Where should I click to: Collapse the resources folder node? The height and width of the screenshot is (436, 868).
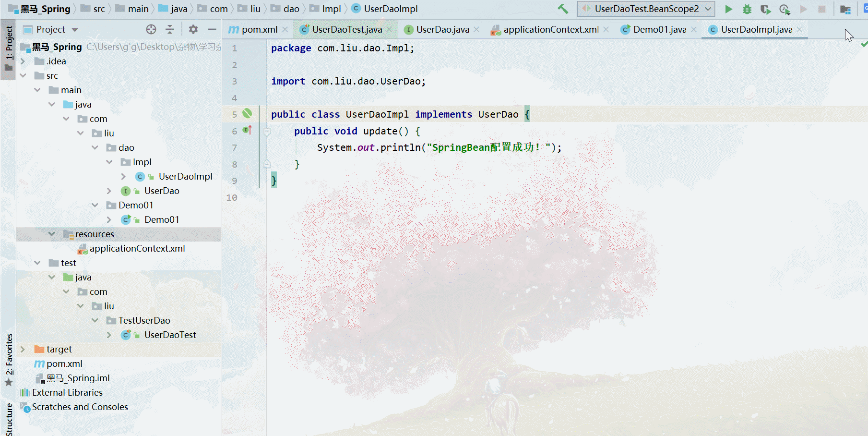51,234
